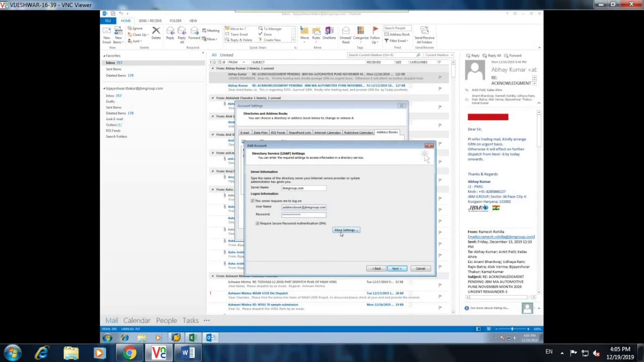644x362 pixels.
Task: Open the Filter Email dropdown
Action: pyautogui.click(x=397, y=41)
